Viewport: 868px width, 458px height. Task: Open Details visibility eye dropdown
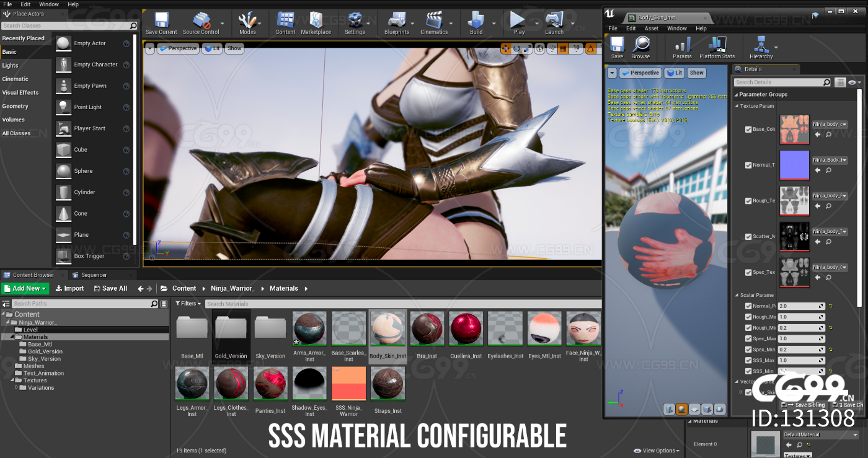click(854, 82)
